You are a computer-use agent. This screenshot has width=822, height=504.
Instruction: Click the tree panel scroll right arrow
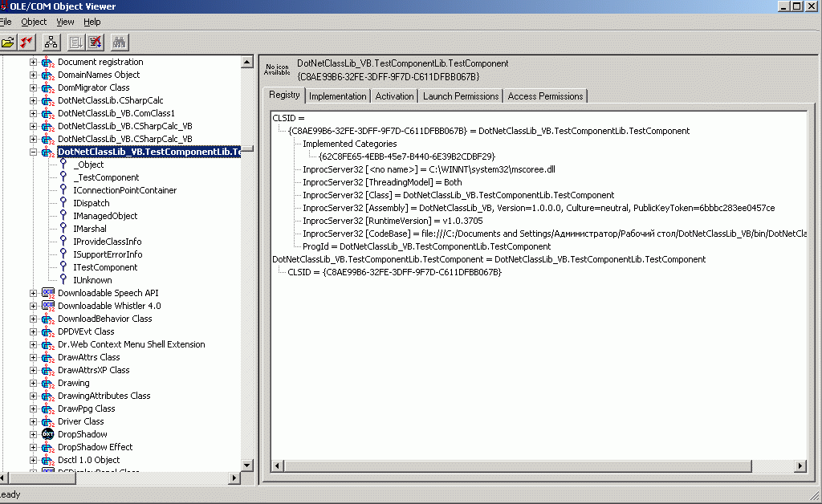point(234,478)
